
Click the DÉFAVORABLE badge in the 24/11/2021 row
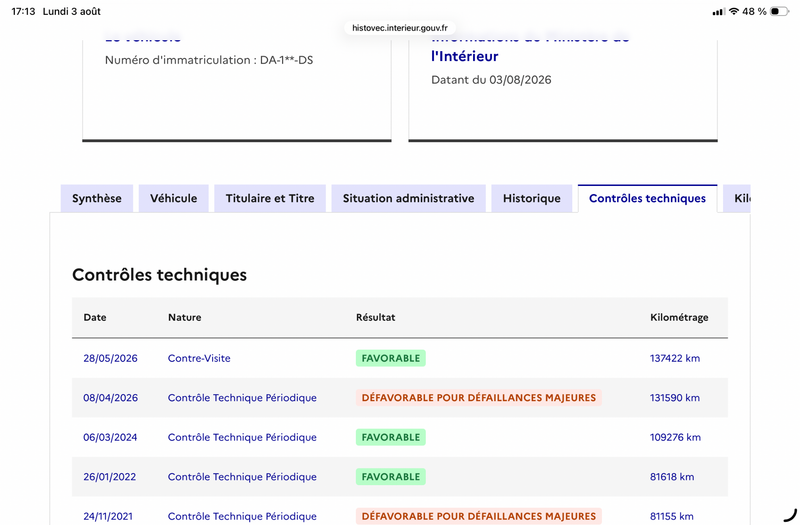[x=479, y=516]
